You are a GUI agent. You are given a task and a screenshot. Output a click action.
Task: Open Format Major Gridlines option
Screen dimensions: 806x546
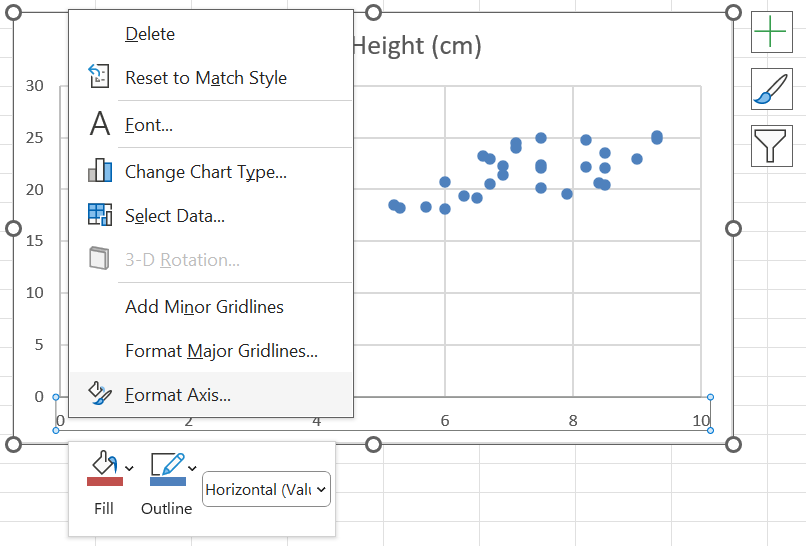(221, 351)
